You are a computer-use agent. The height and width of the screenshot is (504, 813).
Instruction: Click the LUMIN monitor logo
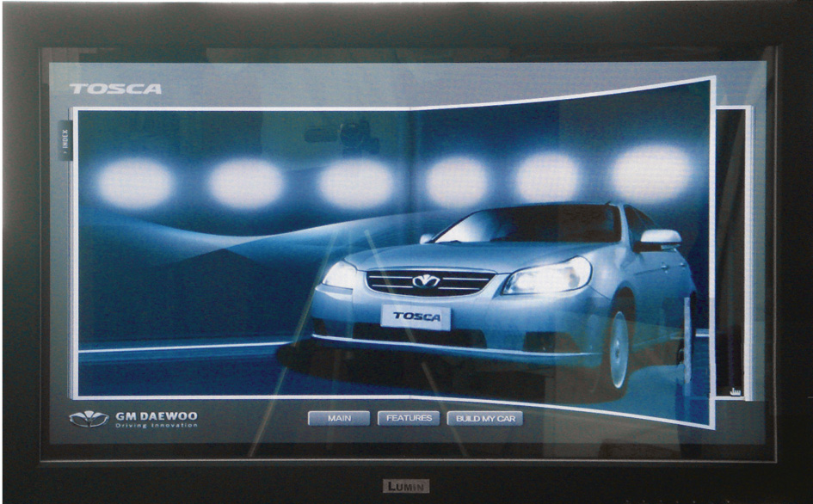pos(406,487)
